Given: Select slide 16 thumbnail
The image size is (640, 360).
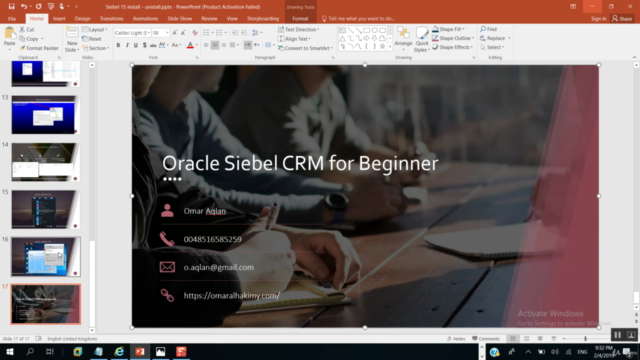Looking at the screenshot, I should click(45, 256).
